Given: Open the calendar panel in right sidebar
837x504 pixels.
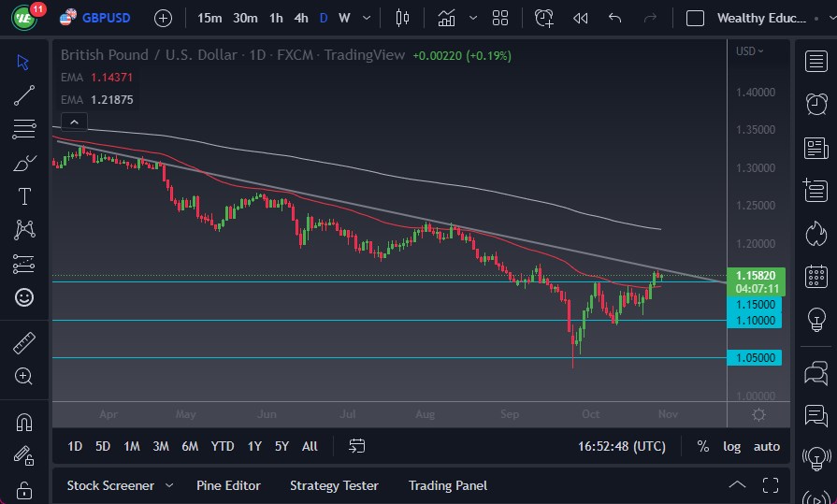Looking at the screenshot, I should pos(815,276).
